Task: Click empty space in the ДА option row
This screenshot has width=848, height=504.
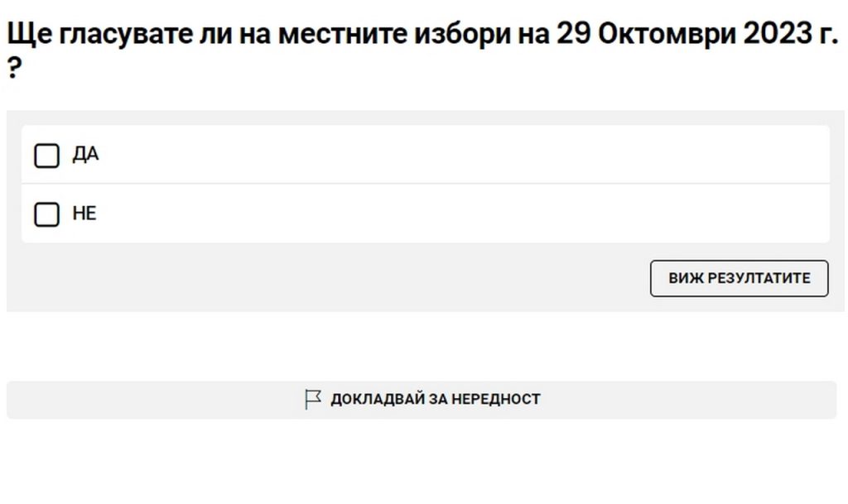Action: pyautogui.click(x=455, y=155)
